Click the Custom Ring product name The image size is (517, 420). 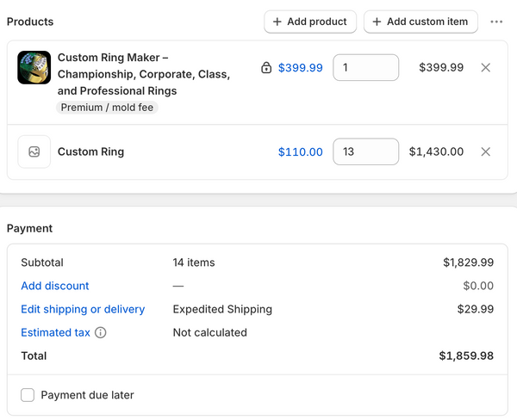pyautogui.click(x=90, y=151)
